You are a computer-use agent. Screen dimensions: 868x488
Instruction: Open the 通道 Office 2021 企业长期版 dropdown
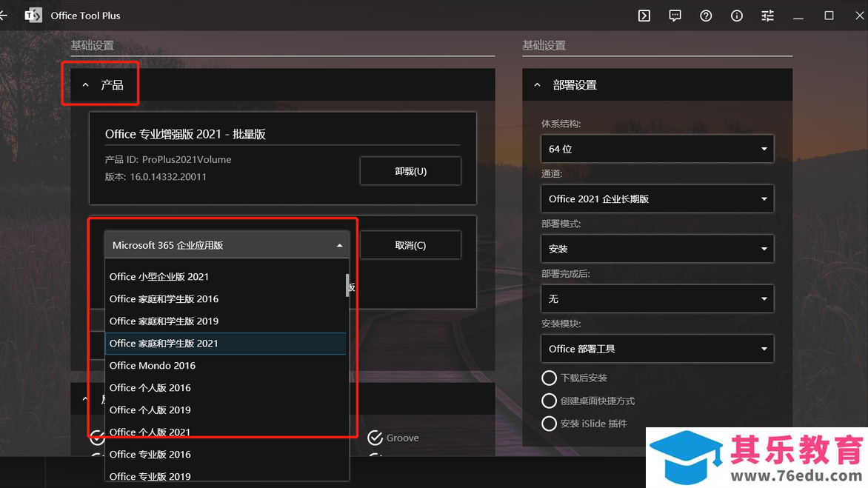[657, 198]
